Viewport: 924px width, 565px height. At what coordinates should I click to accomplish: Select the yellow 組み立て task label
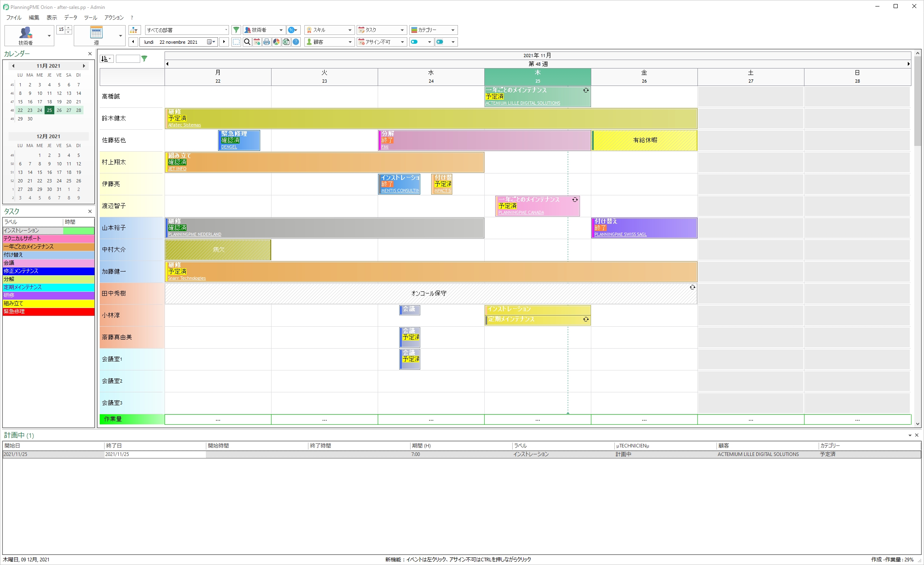click(x=48, y=304)
